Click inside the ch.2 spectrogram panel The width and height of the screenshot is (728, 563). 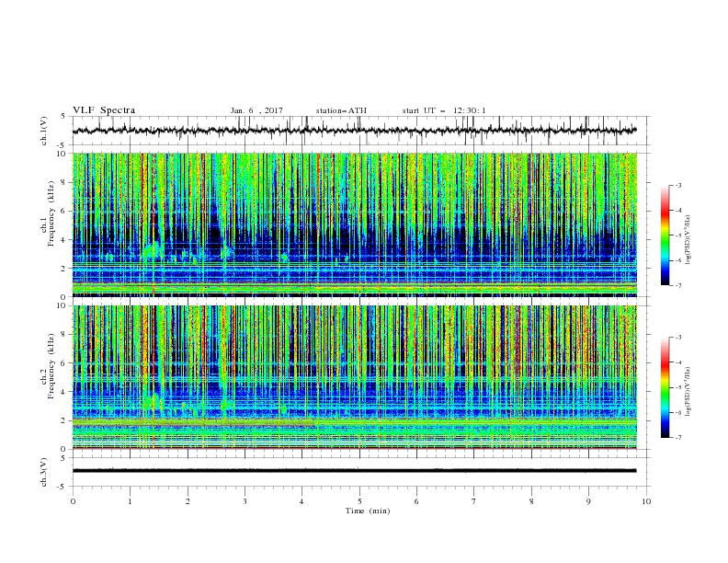pyautogui.click(x=355, y=377)
